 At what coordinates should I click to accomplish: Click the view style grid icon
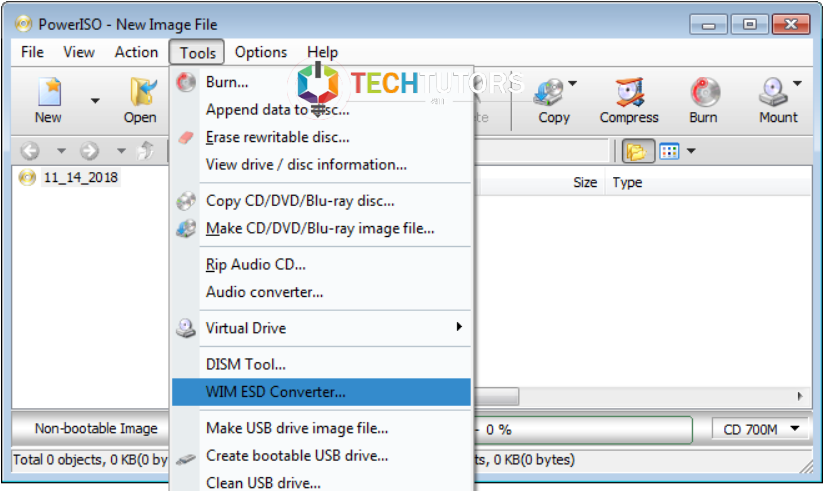(x=669, y=152)
